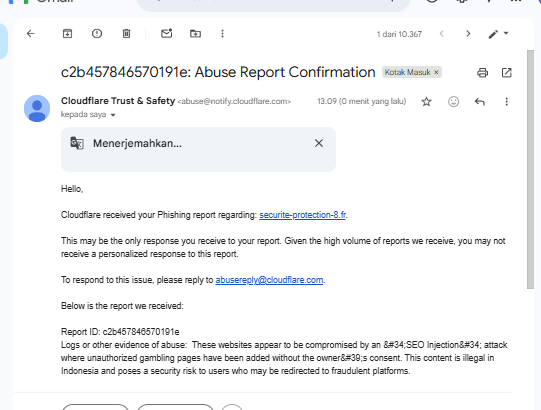Star the Cloudflare email
The image size is (541, 410).
pos(426,102)
